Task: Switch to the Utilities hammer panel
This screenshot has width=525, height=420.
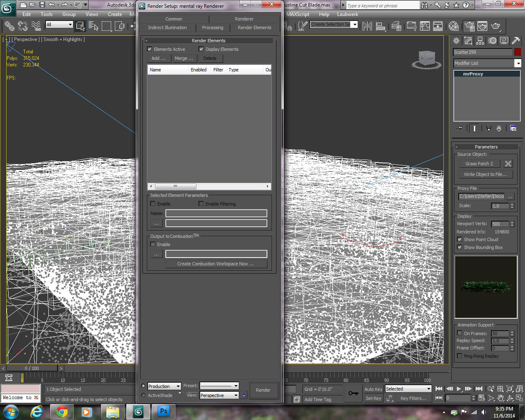Action: pos(516,41)
